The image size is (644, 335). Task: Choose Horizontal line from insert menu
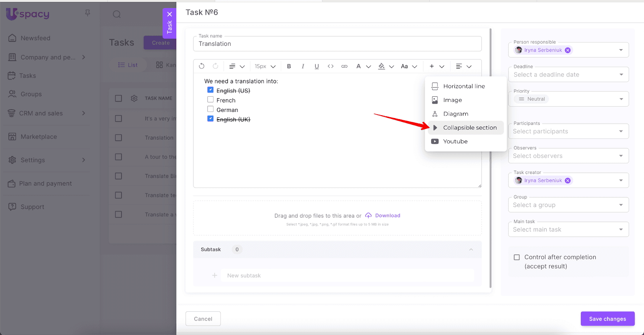click(464, 86)
